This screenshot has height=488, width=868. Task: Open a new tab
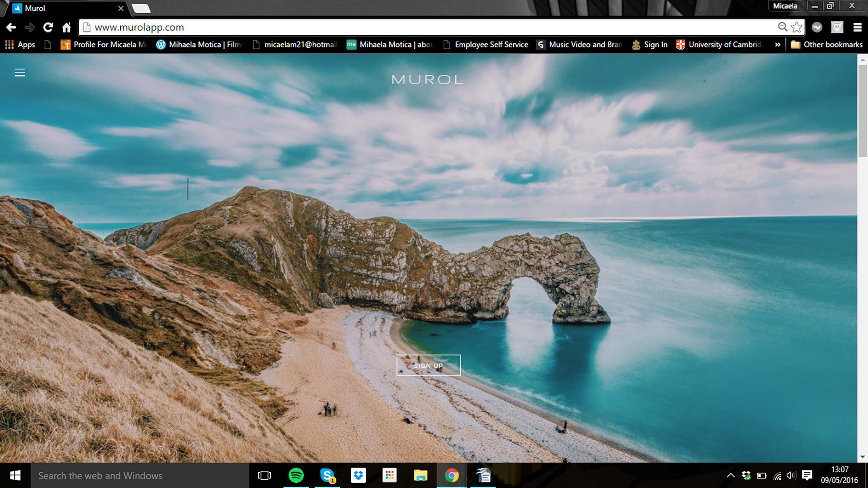(141, 8)
